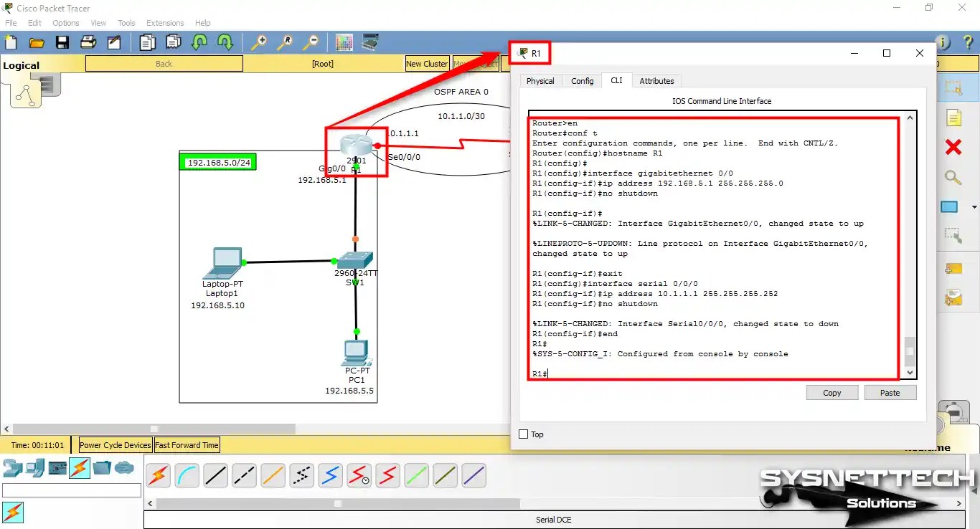Switch to the Attributes tab of R1

[656, 80]
